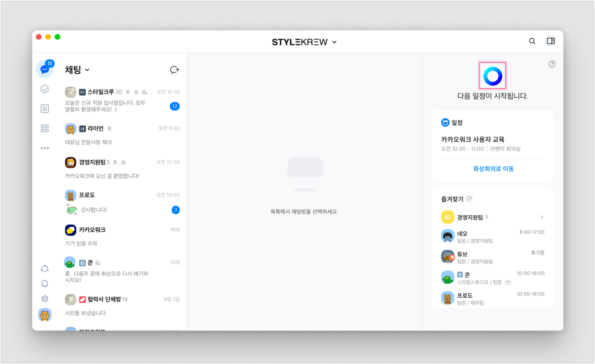Select 네오 in favorites

[493, 236]
